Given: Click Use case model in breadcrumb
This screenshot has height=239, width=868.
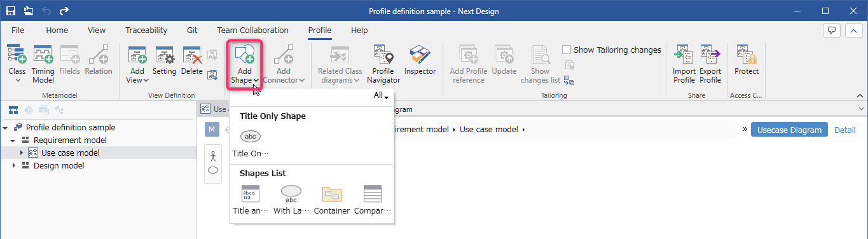Looking at the screenshot, I should (488, 130).
